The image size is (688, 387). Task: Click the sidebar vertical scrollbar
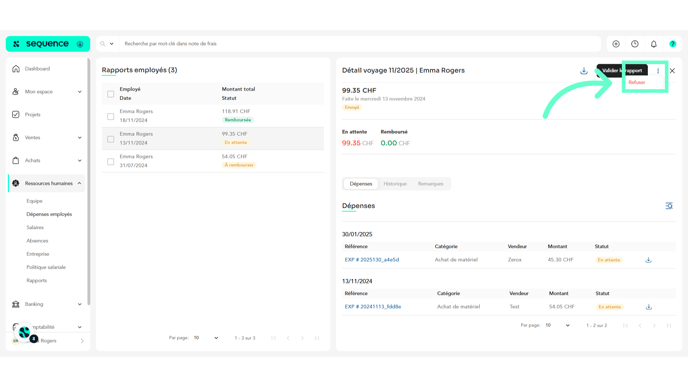coord(89,182)
